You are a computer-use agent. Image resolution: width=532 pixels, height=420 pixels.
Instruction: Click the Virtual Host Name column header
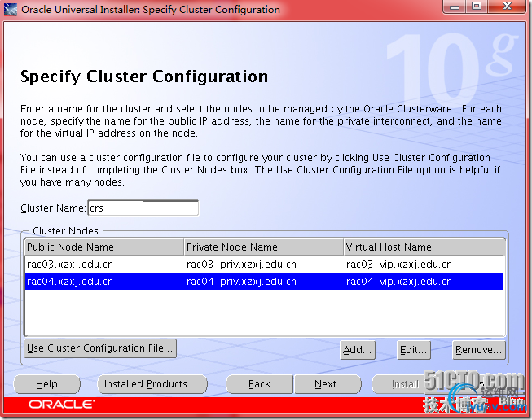(x=424, y=247)
